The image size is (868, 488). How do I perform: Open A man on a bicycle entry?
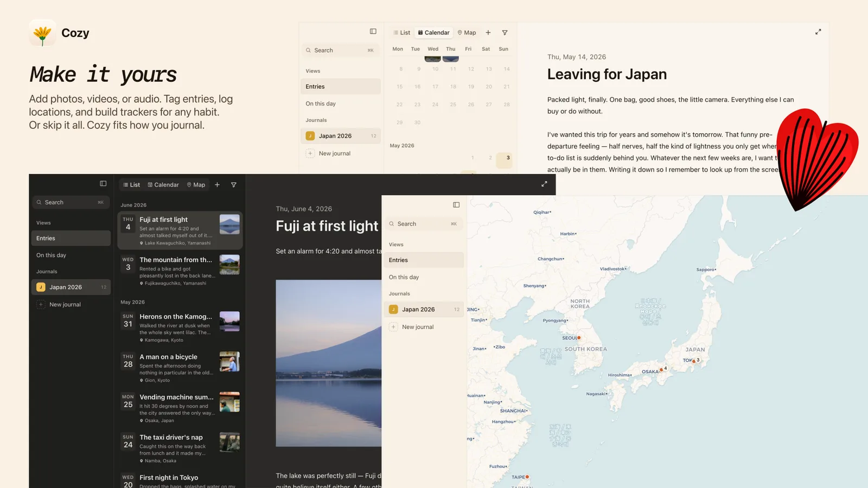(180, 368)
